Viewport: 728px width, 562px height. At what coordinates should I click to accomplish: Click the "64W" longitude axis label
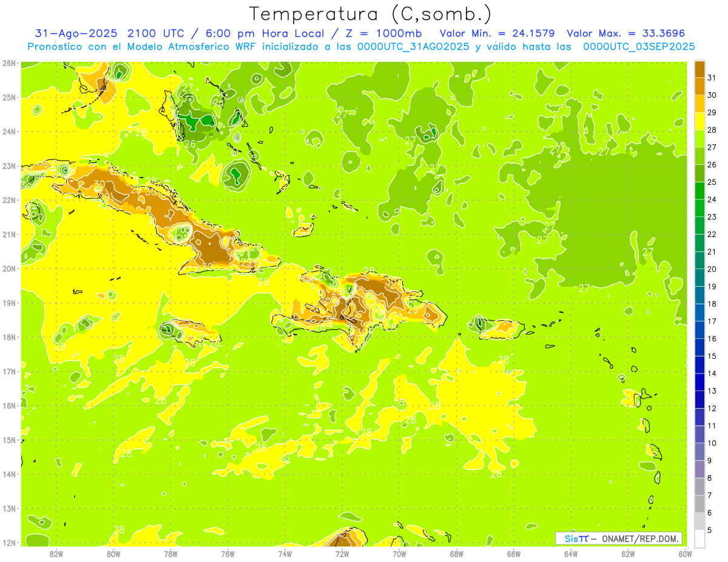coord(571,554)
